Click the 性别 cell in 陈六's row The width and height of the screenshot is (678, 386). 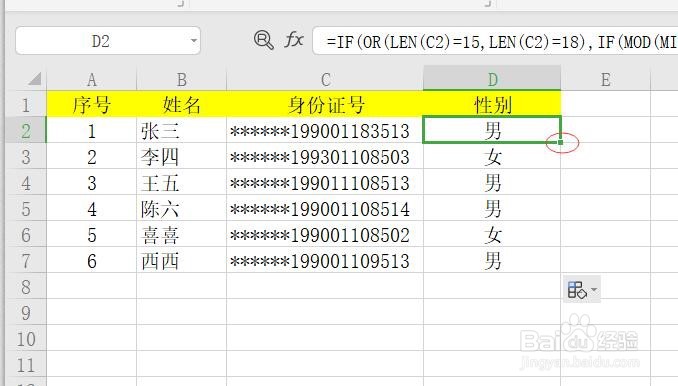pos(492,208)
